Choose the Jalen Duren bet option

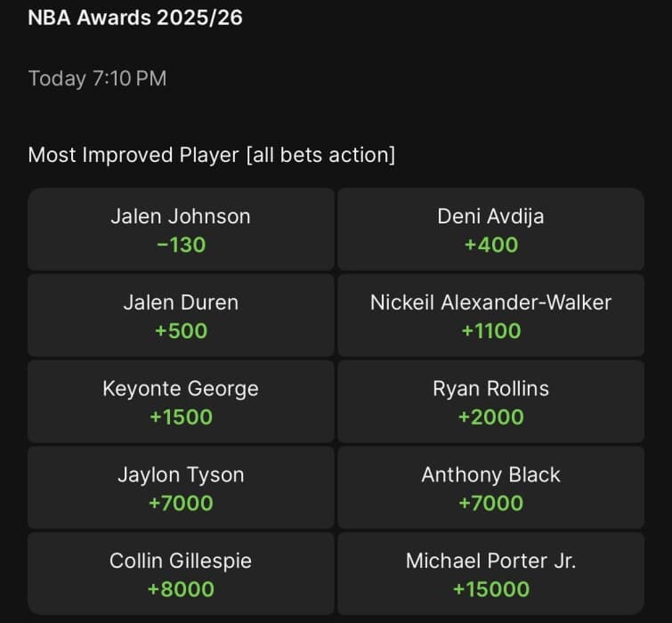pyautogui.click(x=181, y=315)
